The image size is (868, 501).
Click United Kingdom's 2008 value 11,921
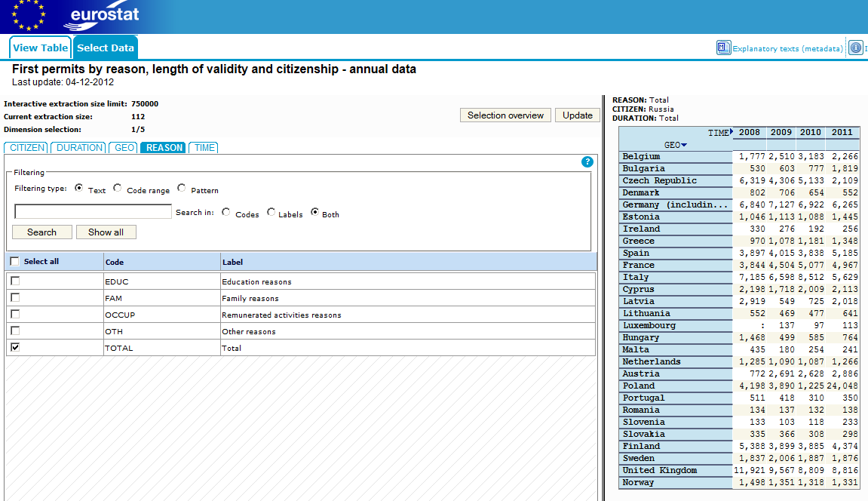[750, 471]
